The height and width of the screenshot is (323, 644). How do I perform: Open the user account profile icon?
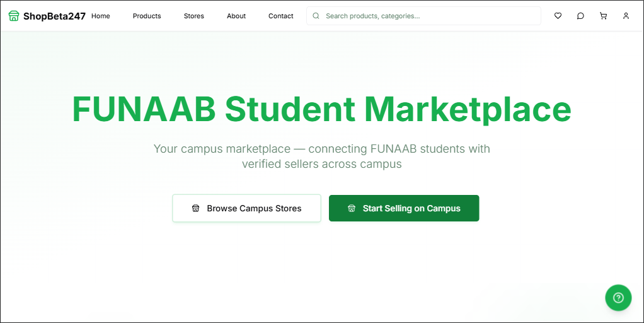(626, 16)
